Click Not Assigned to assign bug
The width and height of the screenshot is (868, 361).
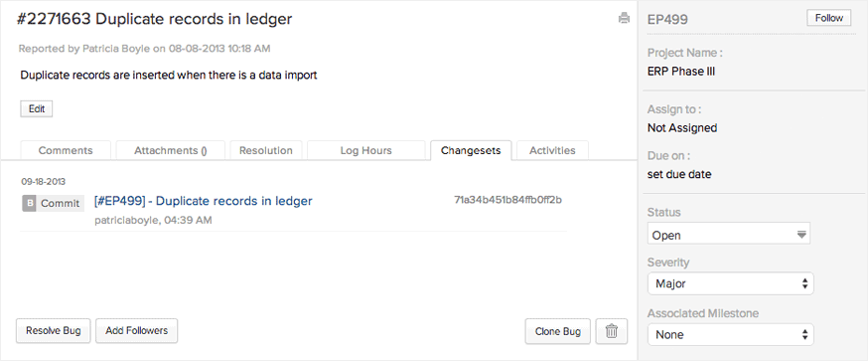click(682, 128)
